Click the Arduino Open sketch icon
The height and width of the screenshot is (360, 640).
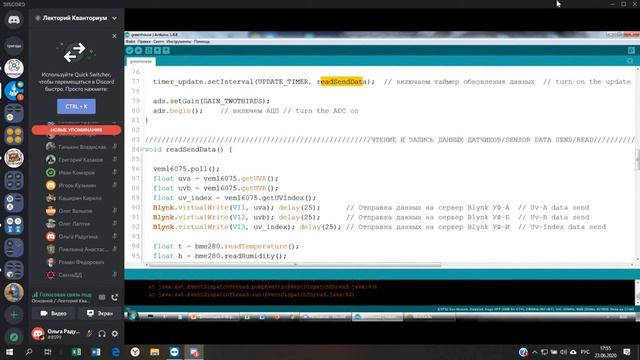pyautogui.click(x=158, y=51)
